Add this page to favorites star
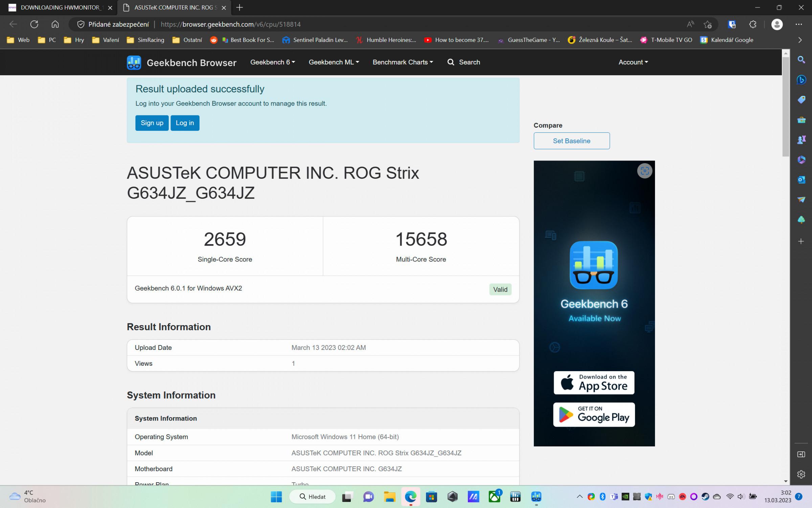This screenshot has height=508, width=812. point(707,24)
